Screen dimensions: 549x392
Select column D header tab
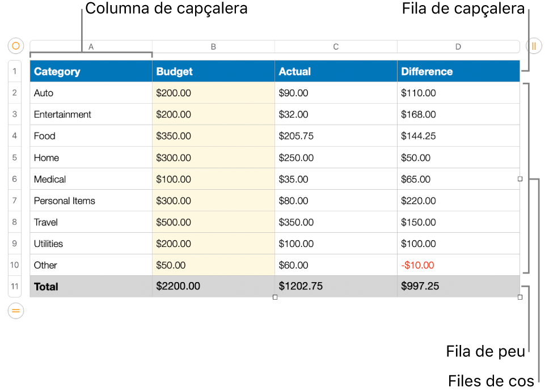tap(458, 46)
